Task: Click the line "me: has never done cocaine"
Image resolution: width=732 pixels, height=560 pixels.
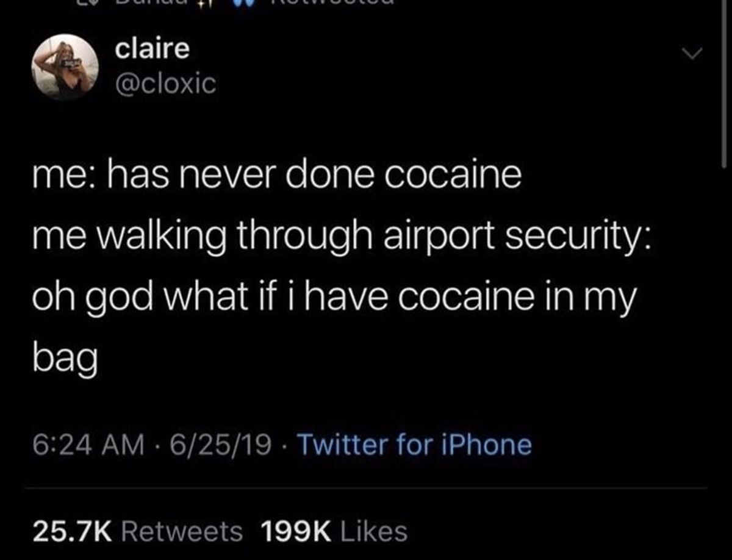Action: [277, 176]
